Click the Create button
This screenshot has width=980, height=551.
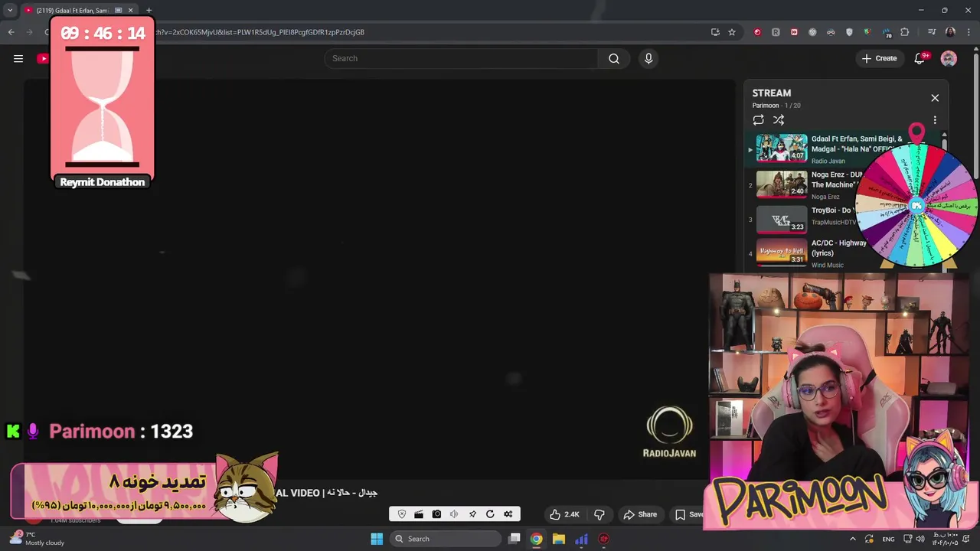pos(879,58)
